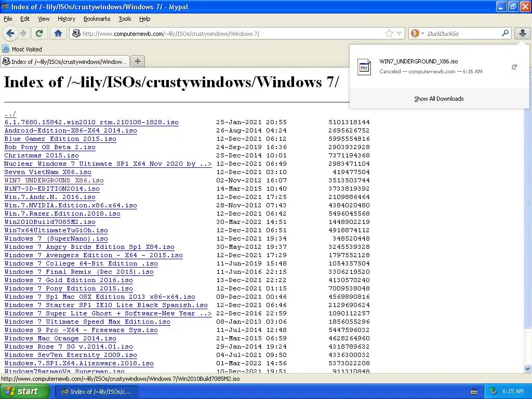Open WiN7-3D-EDITION2014.iso link
This screenshot has height=399, width=532.
click(52, 189)
